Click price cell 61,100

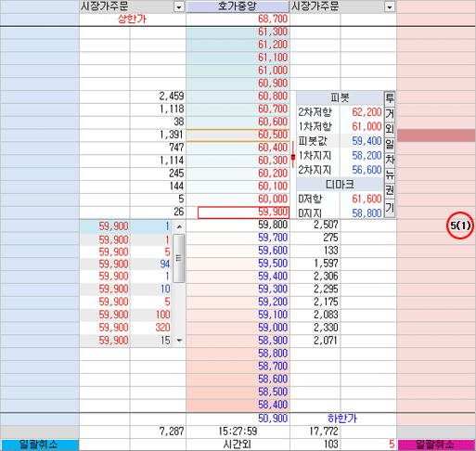[238, 58]
